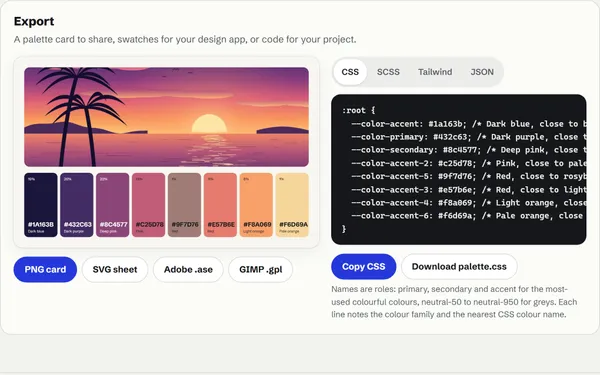
Task: Pick the #F8A069 light orange swatch
Action: (x=256, y=205)
